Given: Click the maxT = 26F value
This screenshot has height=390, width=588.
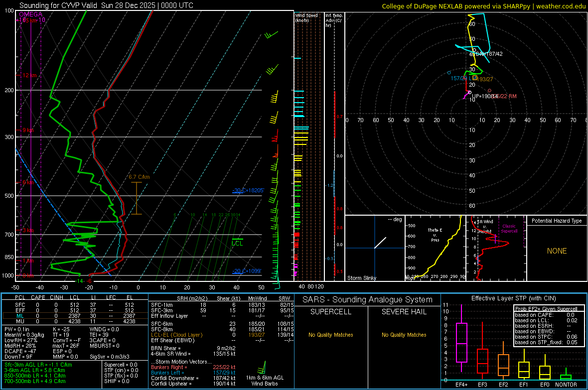Looking at the screenshot, I should (66, 346).
